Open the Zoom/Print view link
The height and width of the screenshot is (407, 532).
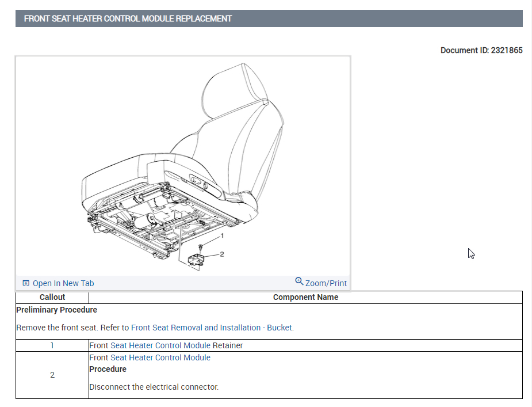tap(326, 283)
